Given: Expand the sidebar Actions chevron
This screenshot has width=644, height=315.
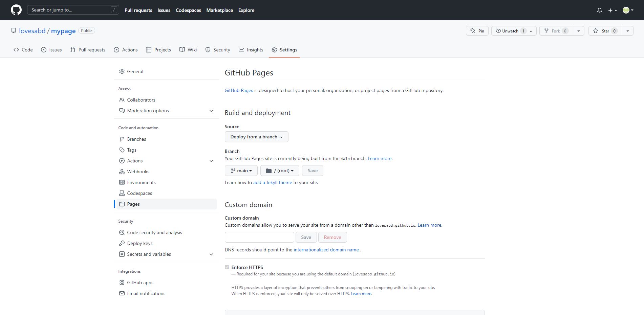Looking at the screenshot, I should click(x=211, y=161).
